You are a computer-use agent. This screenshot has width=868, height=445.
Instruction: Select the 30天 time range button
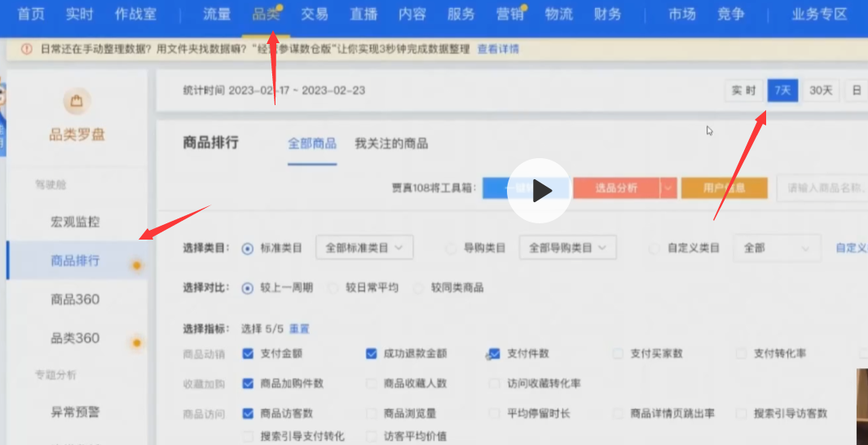tap(821, 90)
